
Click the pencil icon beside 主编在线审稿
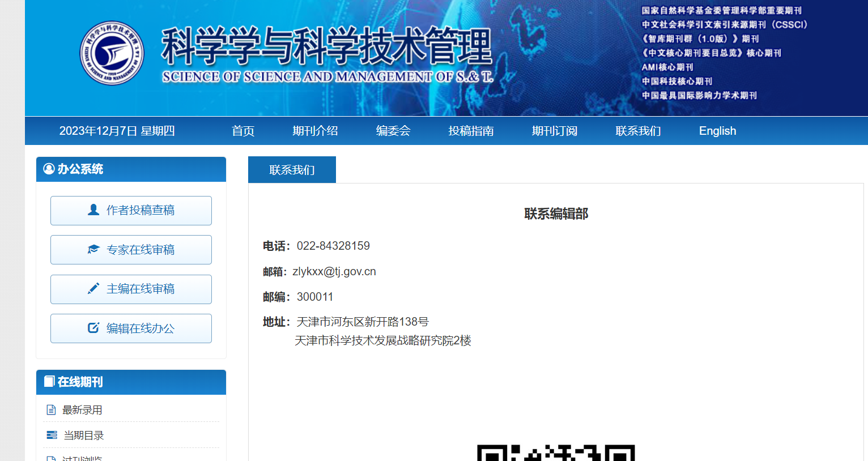point(93,289)
